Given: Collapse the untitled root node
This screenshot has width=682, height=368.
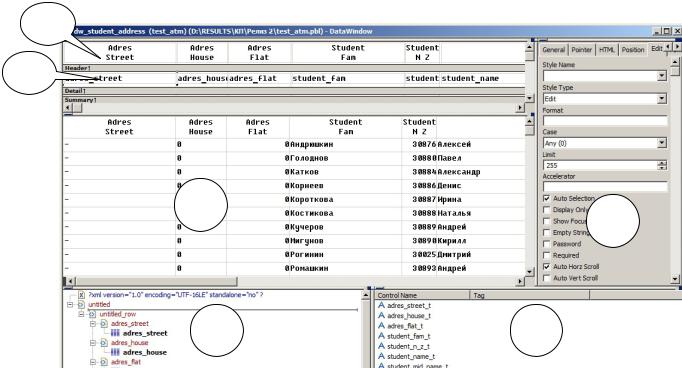Looking at the screenshot, I should pos(70,304).
